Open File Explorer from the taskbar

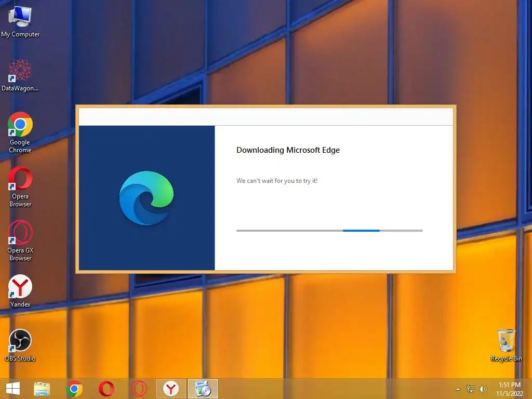(x=42, y=389)
